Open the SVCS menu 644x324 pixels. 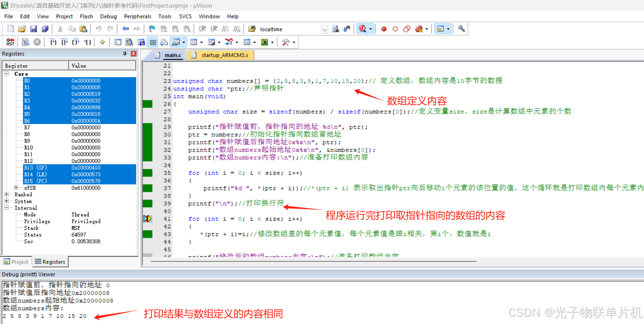[185, 16]
